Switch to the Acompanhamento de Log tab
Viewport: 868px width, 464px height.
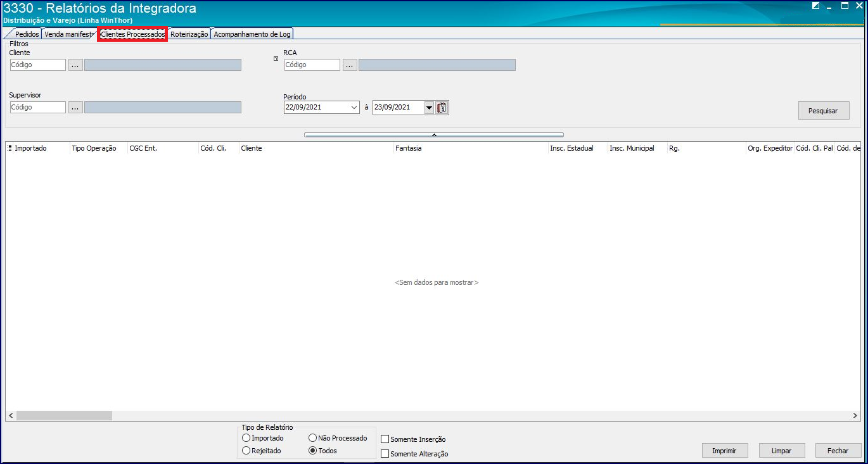click(x=252, y=34)
